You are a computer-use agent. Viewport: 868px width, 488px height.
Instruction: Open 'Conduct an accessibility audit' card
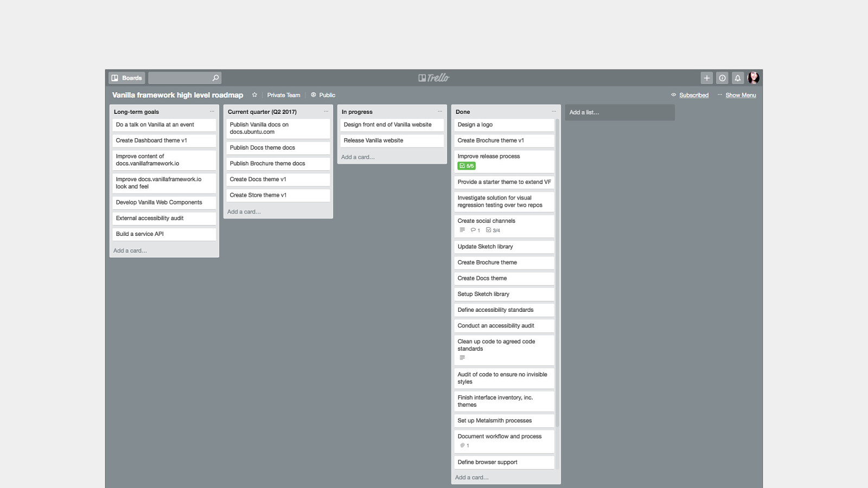504,326
